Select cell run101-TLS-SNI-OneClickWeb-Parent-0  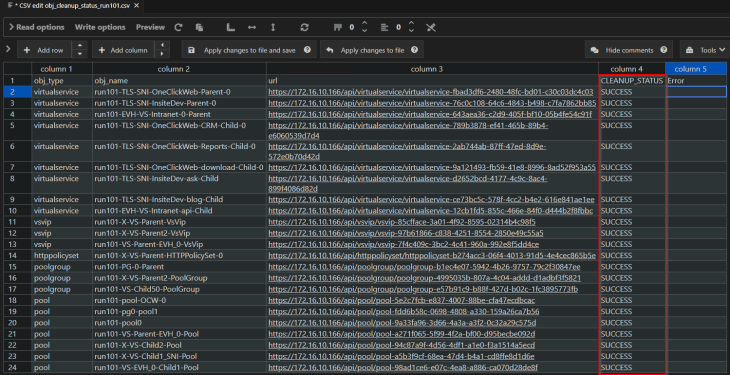pos(179,92)
